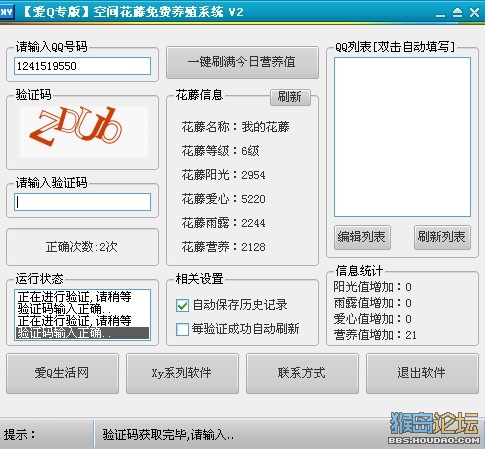Click the 一键刷满今日营养值 button
This screenshot has width=485, height=449.
(x=242, y=62)
